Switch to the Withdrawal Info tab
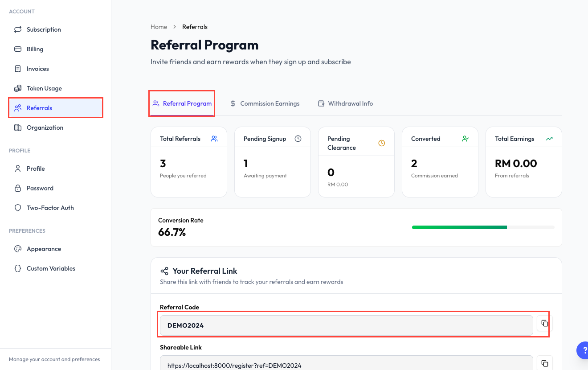The height and width of the screenshot is (370, 588). coord(345,103)
